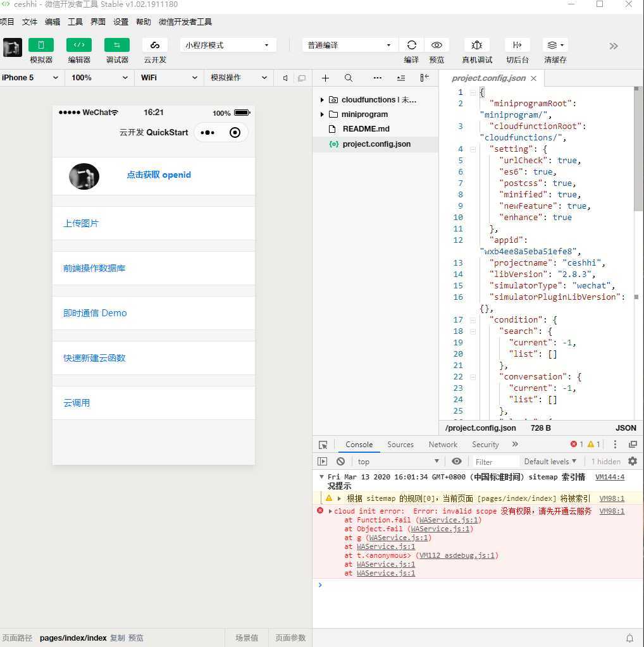This screenshot has height=647, width=644.
Task: Toggle the debugger panel button
Action: click(117, 45)
